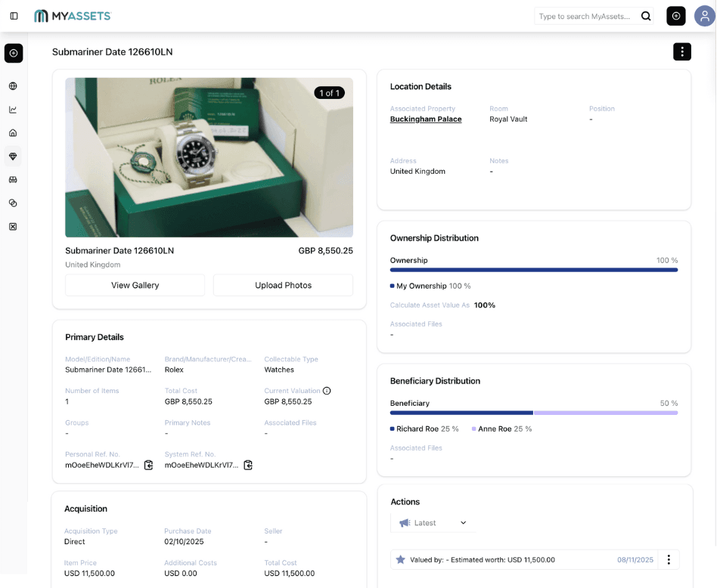
Task: Click the Richard Roe color legend marker
Action: click(x=392, y=429)
